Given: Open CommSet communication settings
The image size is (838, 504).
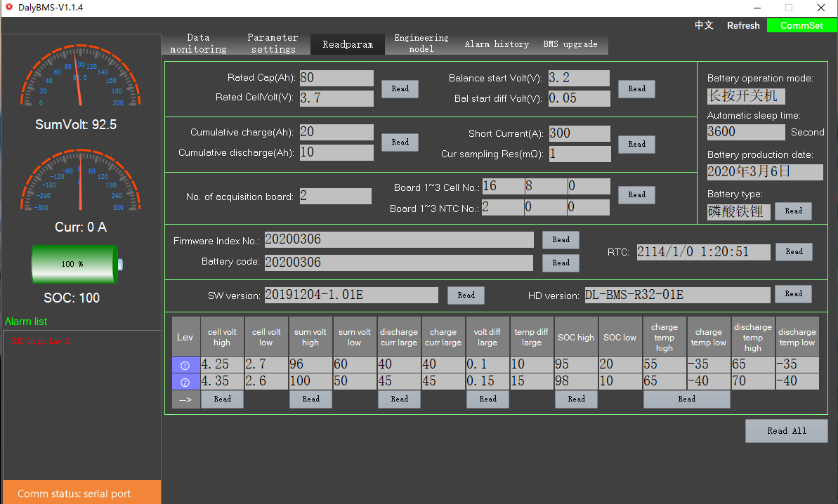Looking at the screenshot, I should 801,25.
